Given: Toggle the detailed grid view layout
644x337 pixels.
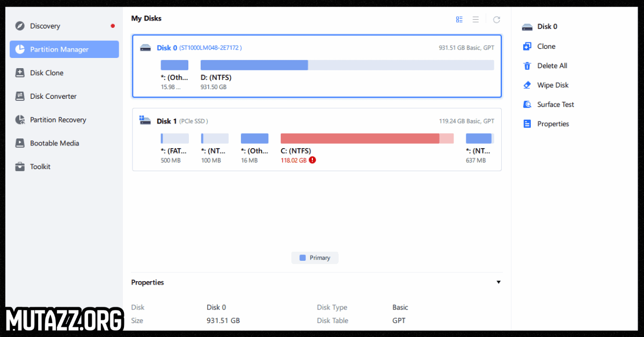Looking at the screenshot, I should (x=459, y=19).
